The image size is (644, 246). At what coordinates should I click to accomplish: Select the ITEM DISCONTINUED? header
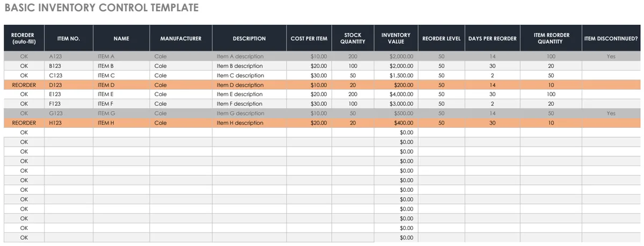[x=611, y=38]
